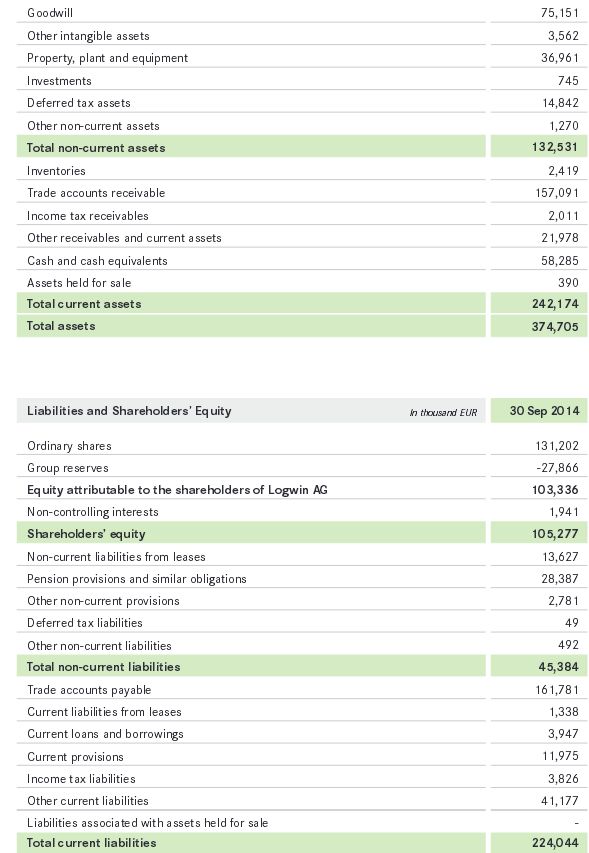Click the Total current assets row
This screenshot has height=853, width=589.
click(302, 304)
